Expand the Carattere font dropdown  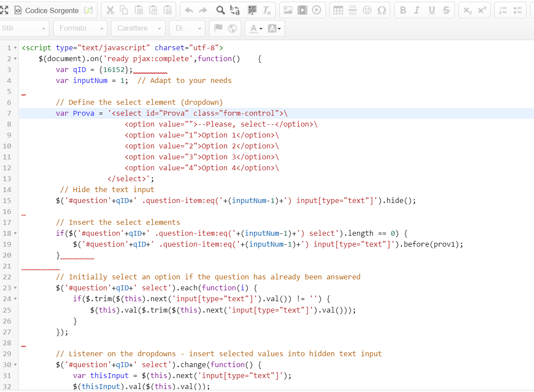point(138,28)
